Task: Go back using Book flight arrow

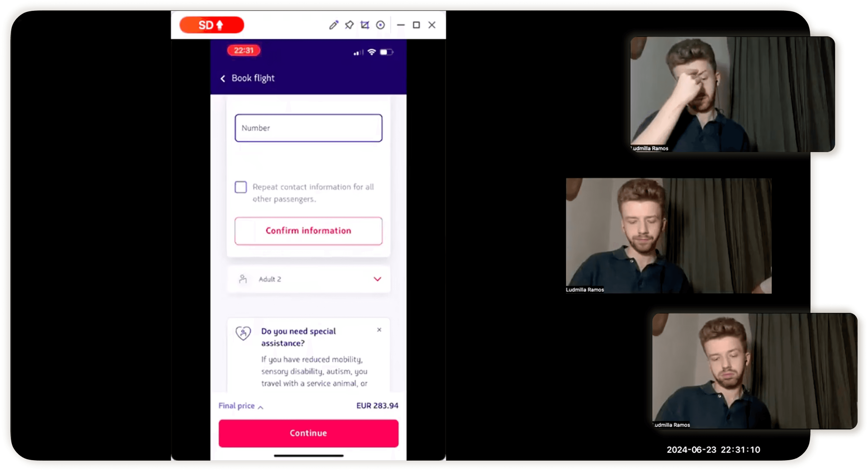Action: pyautogui.click(x=223, y=78)
